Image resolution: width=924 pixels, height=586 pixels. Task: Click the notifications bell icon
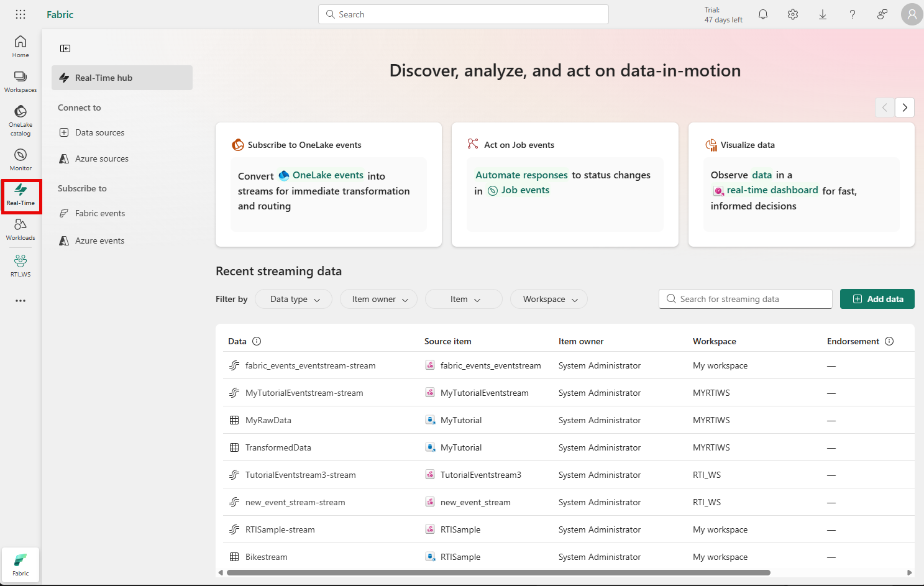point(763,14)
